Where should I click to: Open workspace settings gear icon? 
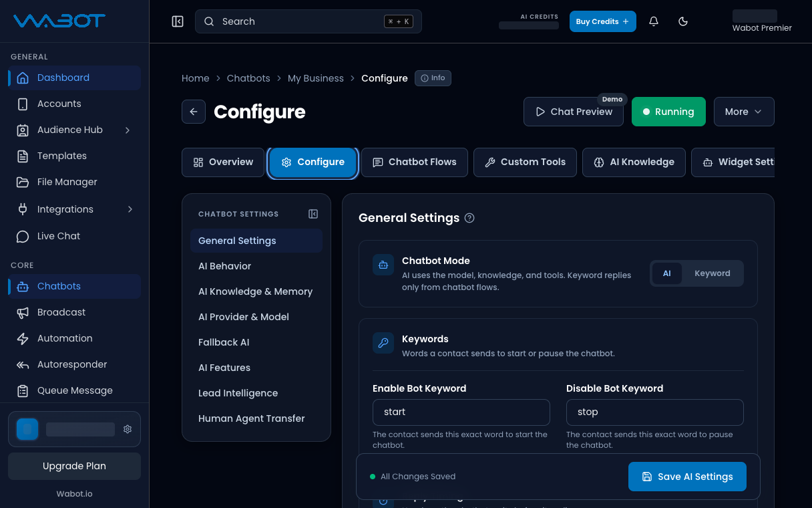point(128,429)
